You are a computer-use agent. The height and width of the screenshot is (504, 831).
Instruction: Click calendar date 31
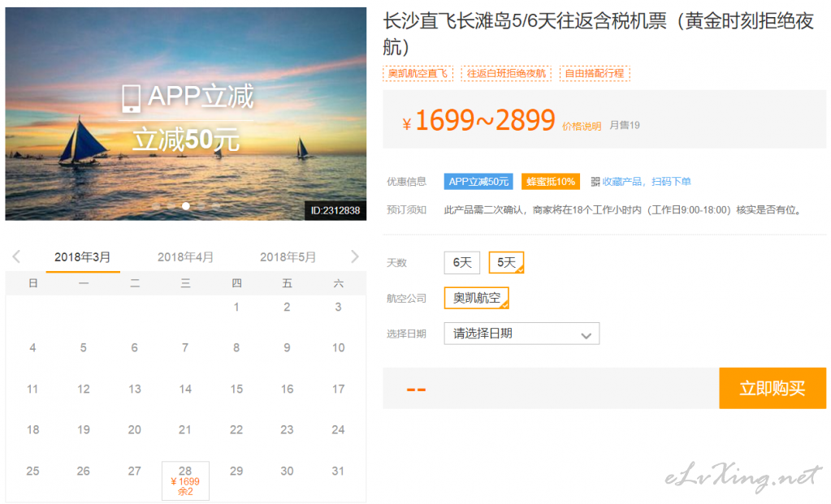click(338, 471)
